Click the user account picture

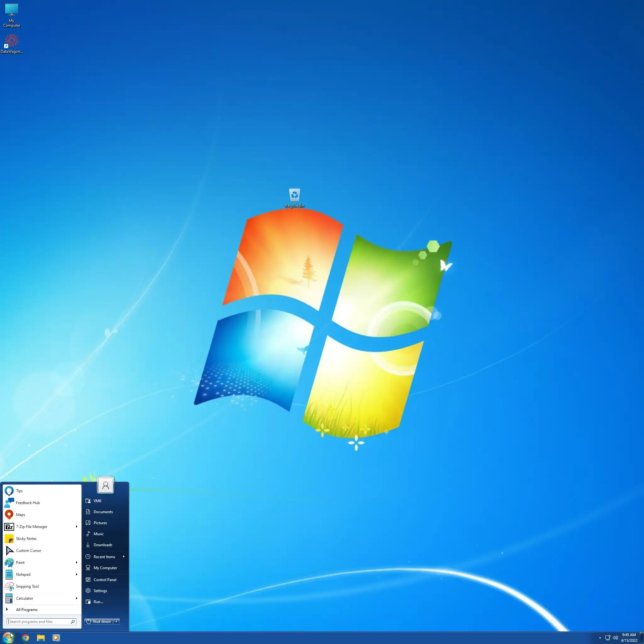pos(105,485)
